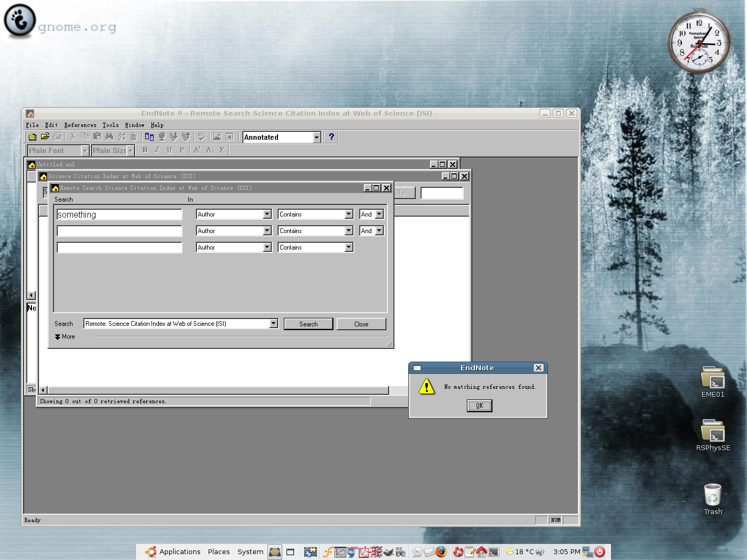Launch Firefox from the bottom panel
747x560 pixels.
441,552
